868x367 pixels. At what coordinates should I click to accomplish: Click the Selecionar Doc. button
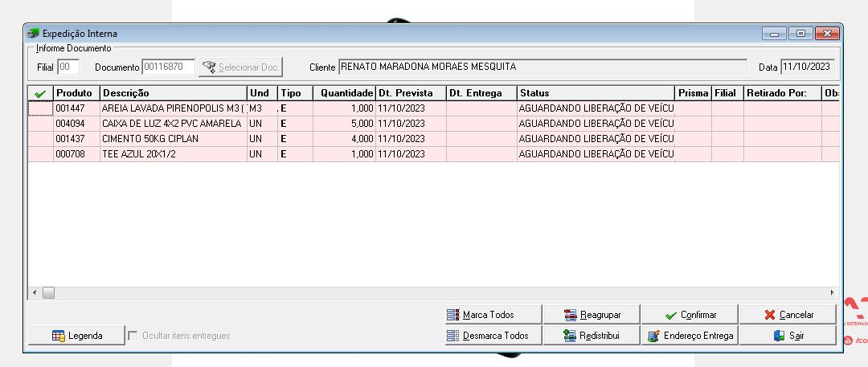click(240, 67)
